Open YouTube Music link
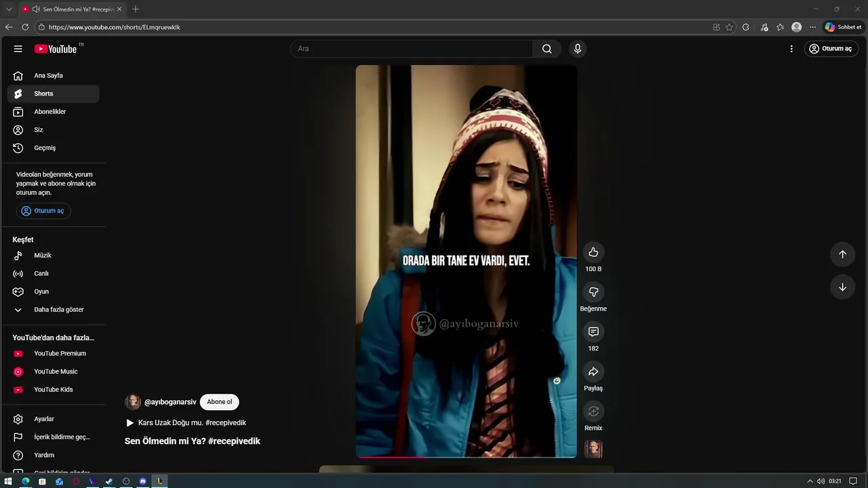The height and width of the screenshot is (488, 868). tap(53, 371)
